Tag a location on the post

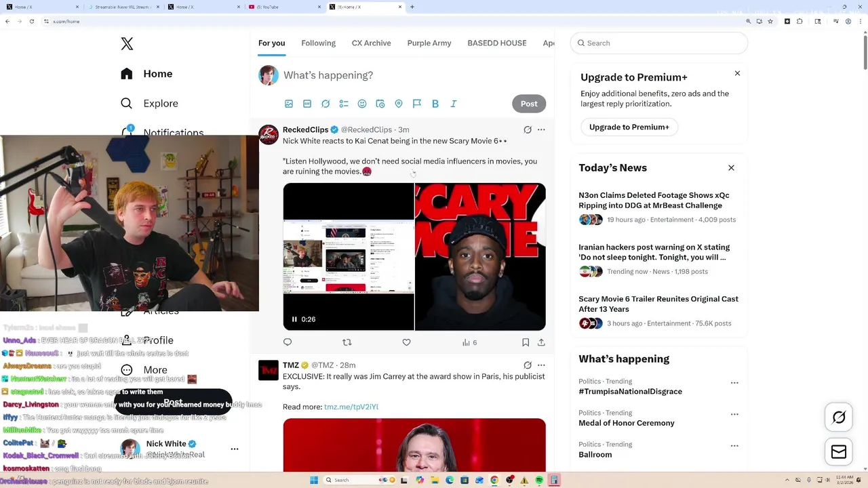coord(399,104)
